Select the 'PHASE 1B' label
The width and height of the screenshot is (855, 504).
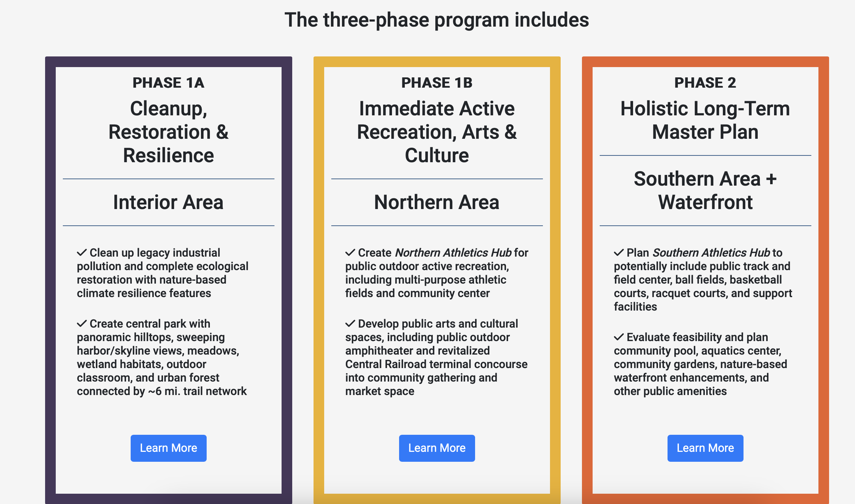point(437,83)
